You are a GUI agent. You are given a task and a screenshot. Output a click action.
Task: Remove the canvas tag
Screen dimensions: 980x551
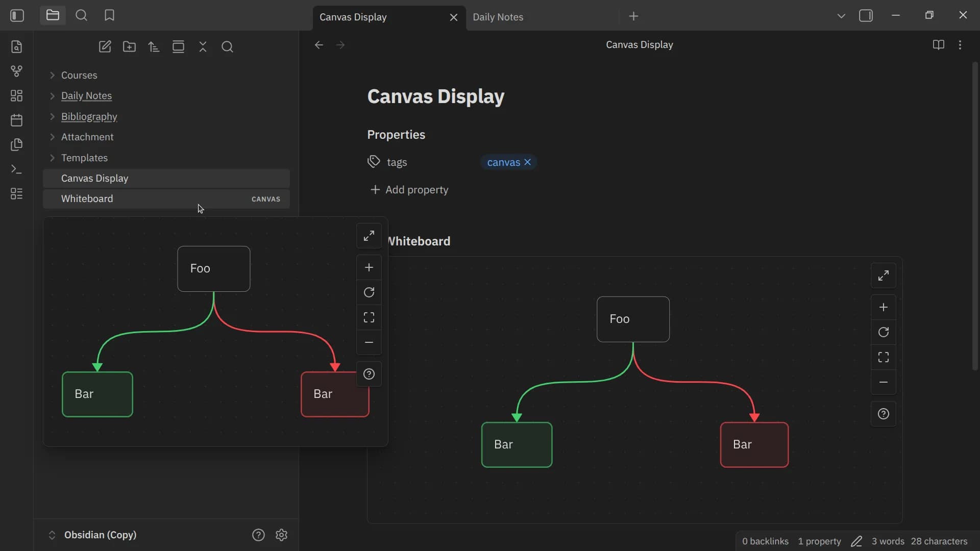click(x=527, y=162)
